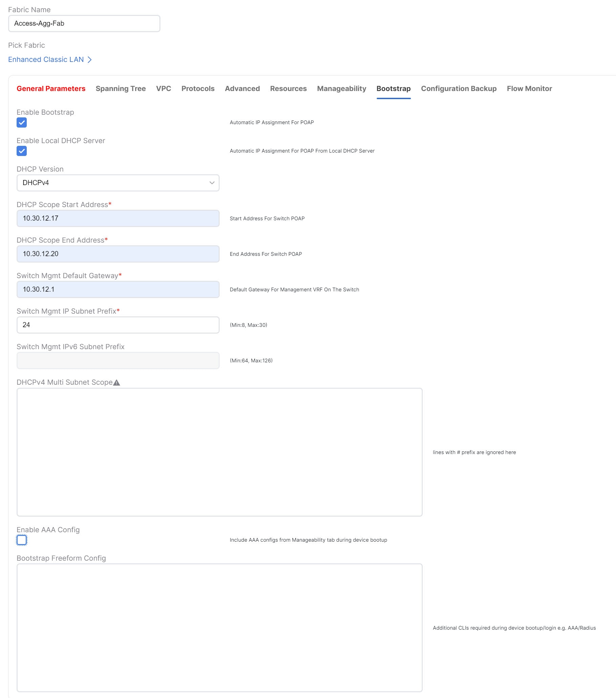Open the Flow Monitor tab
Screen dimensions: 616x698
click(530, 88)
